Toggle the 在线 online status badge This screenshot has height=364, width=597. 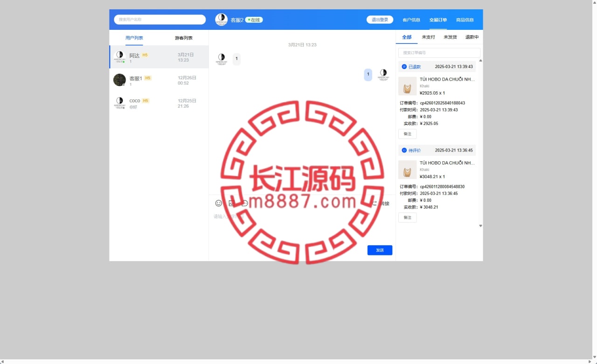coord(255,20)
